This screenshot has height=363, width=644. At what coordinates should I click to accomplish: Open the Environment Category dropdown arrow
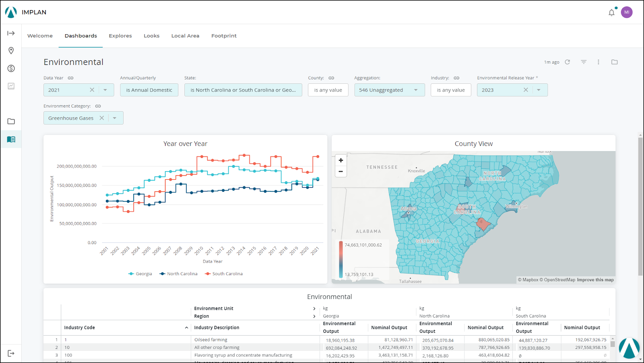tap(115, 118)
